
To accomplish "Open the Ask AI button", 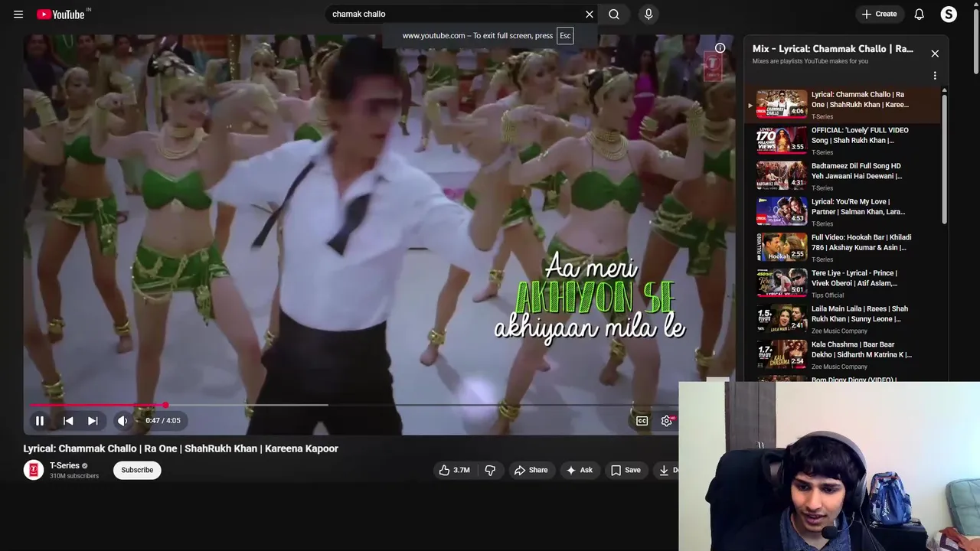I will click(x=580, y=470).
